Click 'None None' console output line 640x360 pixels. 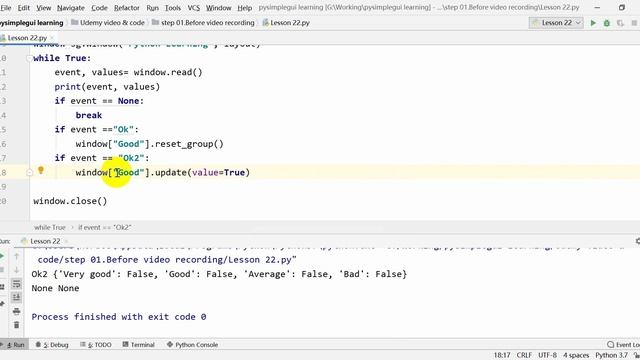55,288
